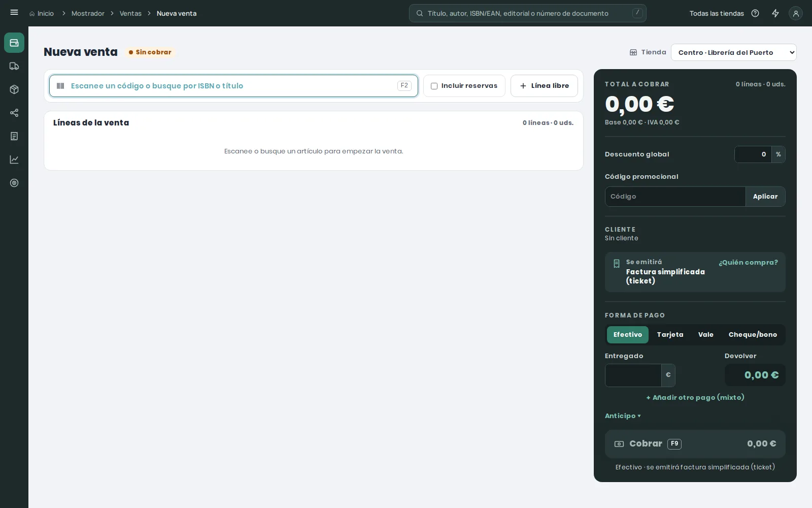Focus the global document search box
Viewport: 812px width, 508px height.
pos(528,13)
